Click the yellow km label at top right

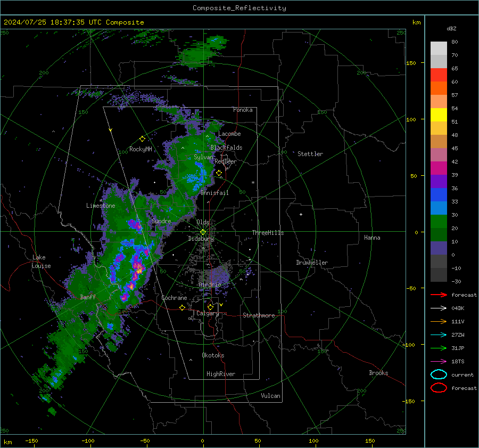(416, 22)
